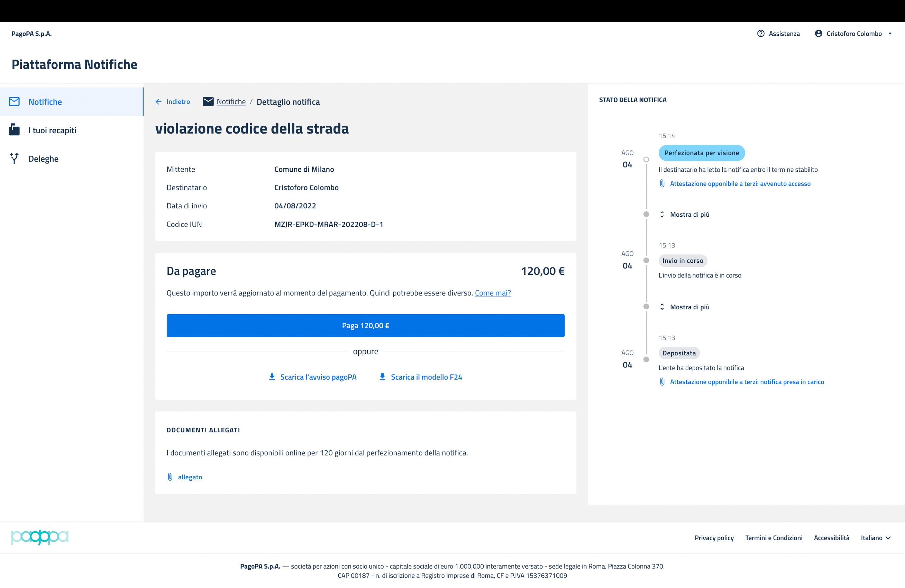Image resolution: width=905 pixels, height=588 pixels.
Task: Open the Deleghe menu item
Action: point(43,159)
